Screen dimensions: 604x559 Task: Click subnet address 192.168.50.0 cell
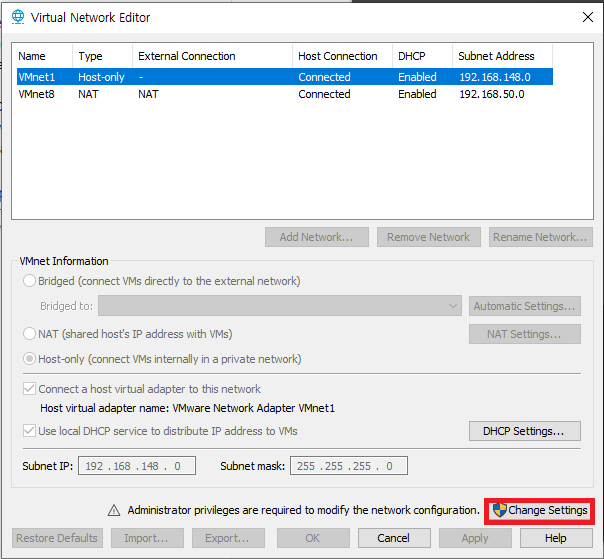pyautogui.click(x=492, y=94)
